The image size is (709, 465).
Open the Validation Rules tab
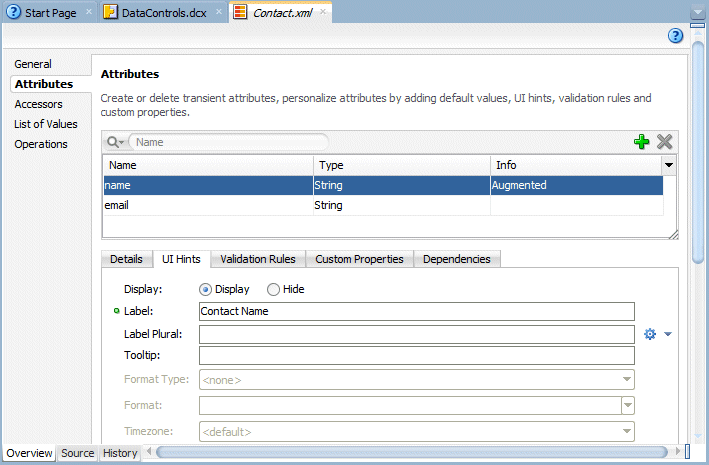click(258, 259)
